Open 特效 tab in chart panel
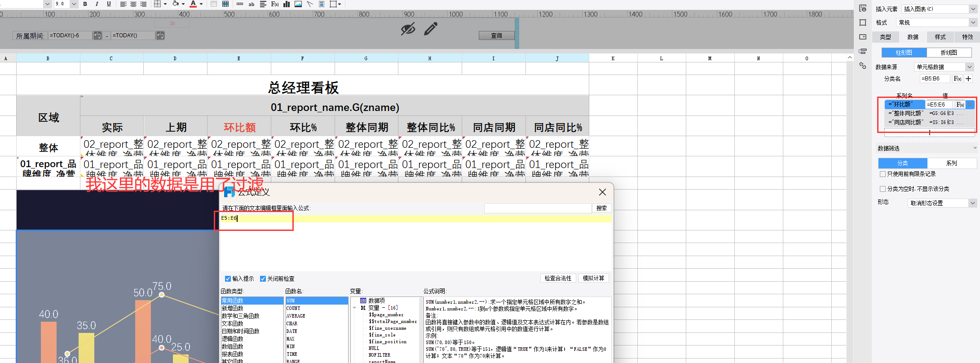This screenshot has height=363, width=980. (x=967, y=37)
